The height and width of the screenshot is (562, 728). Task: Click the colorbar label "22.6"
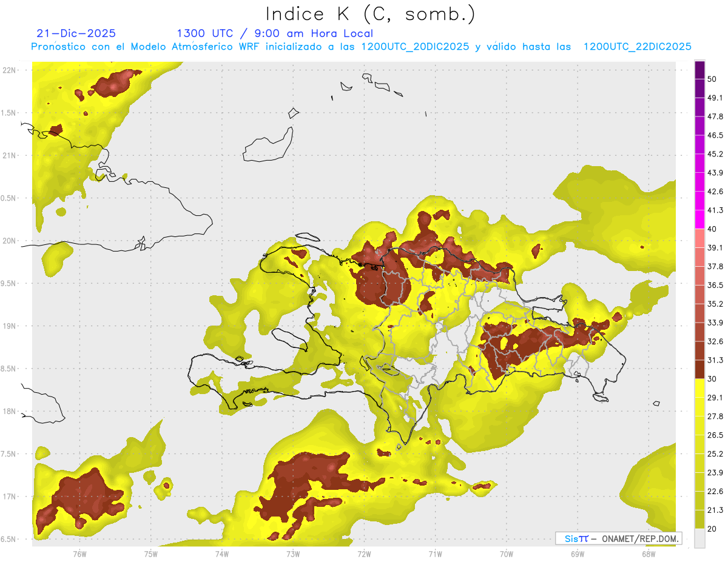(x=715, y=491)
